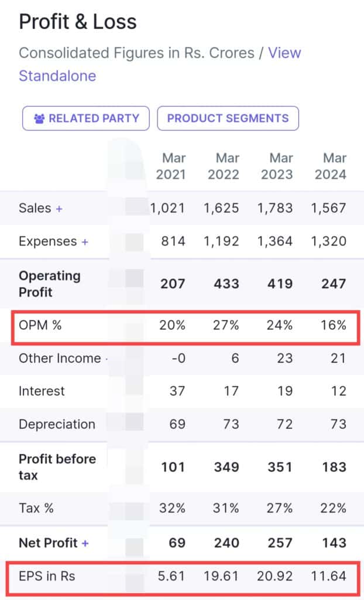364x600 pixels.
Task: Click the Profit & Loss heading
Action: [x=78, y=22]
